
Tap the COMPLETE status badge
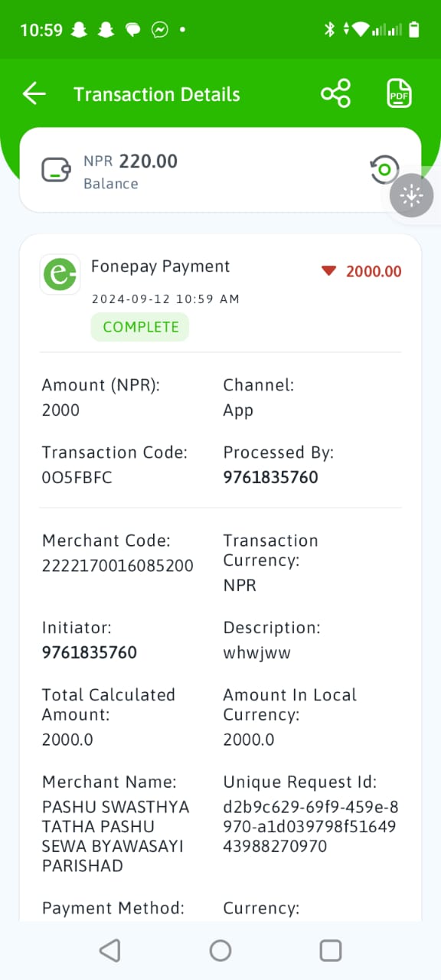tap(140, 327)
